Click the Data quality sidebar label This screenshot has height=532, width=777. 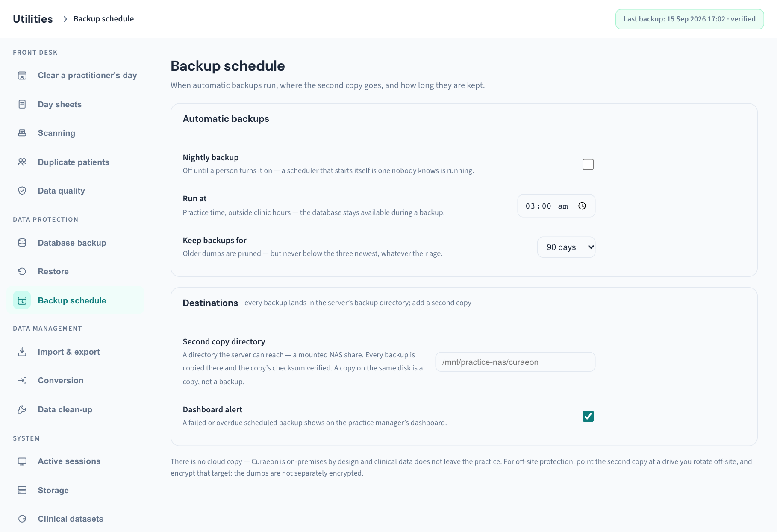pyautogui.click(x=61, y=191)
